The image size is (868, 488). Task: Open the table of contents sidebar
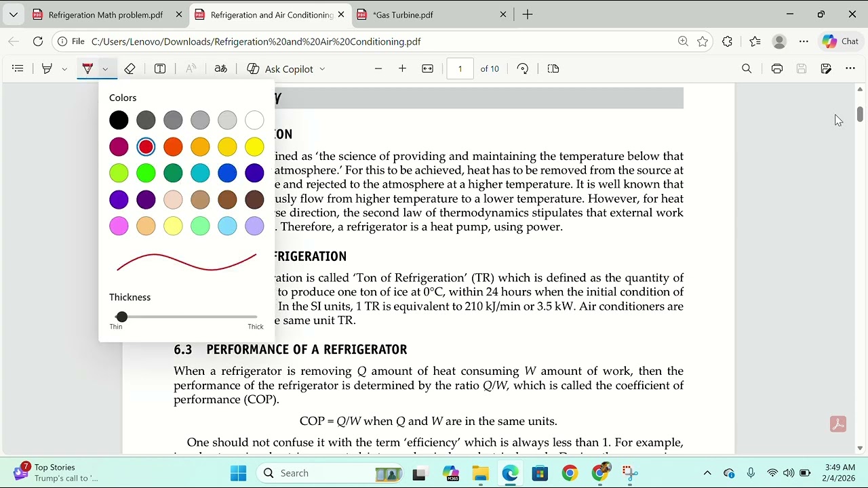coord(18,68)
